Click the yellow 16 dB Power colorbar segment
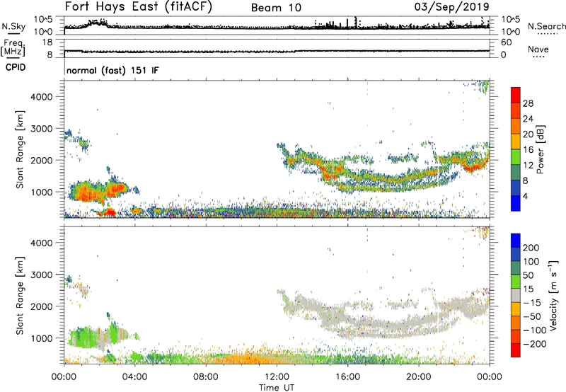566x392 pixels. click(x=516, y=141)
